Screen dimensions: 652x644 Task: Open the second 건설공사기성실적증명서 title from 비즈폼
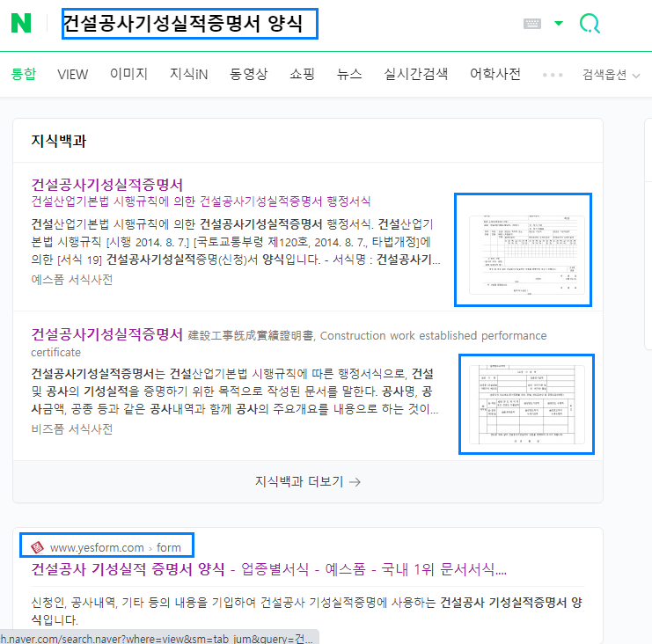coord(106,333)
